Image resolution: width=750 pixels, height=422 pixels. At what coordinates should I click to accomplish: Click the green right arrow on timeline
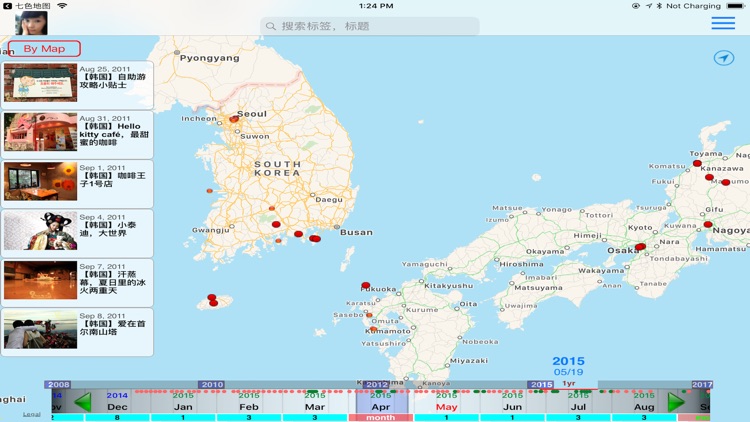676,402
